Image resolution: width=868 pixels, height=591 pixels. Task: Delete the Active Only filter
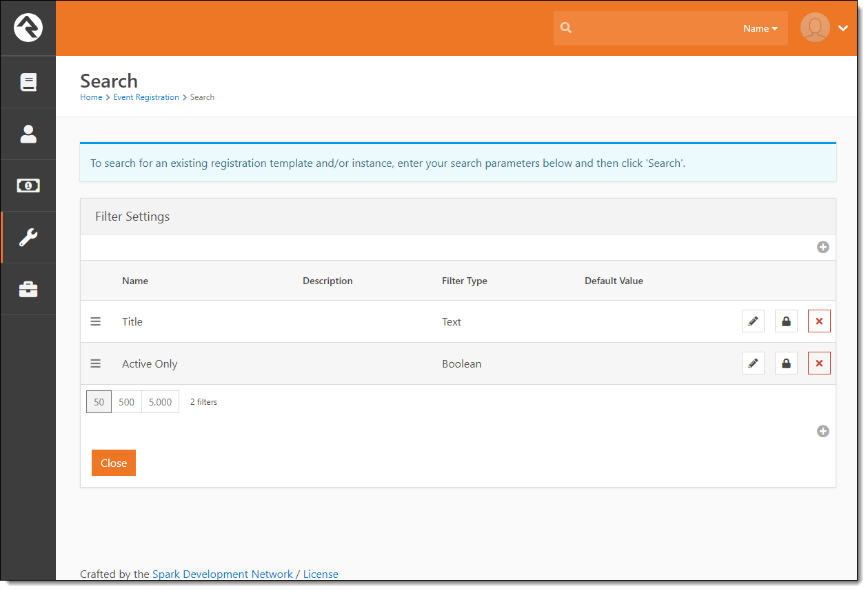[819, 363]
